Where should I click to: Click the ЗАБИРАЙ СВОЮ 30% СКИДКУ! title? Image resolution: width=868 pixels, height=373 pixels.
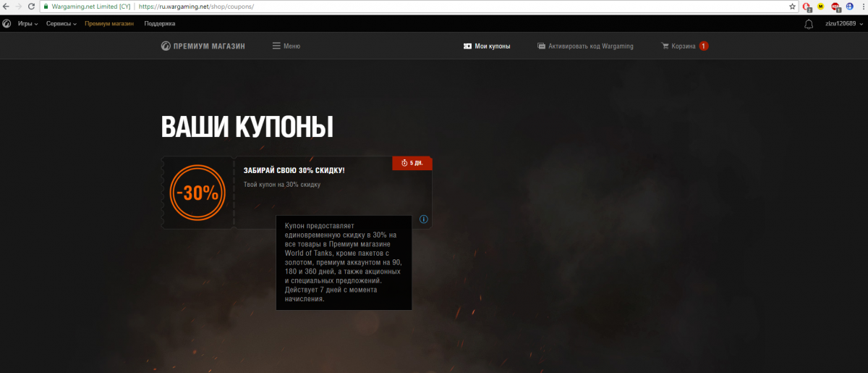294,170
